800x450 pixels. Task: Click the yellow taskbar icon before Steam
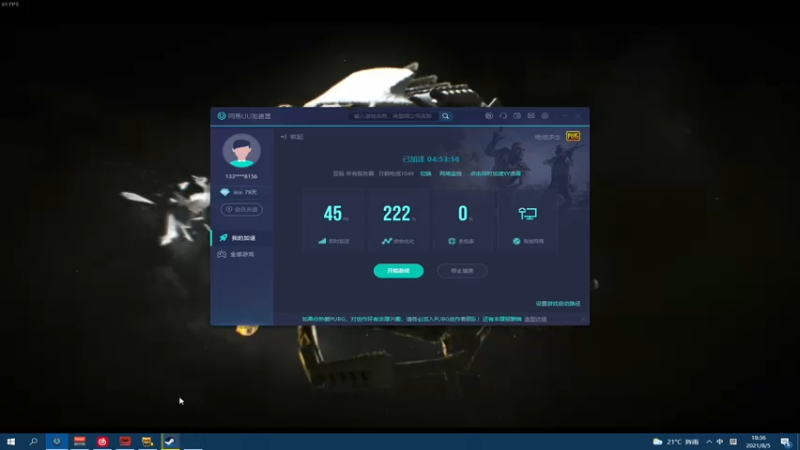coord(147,441)
